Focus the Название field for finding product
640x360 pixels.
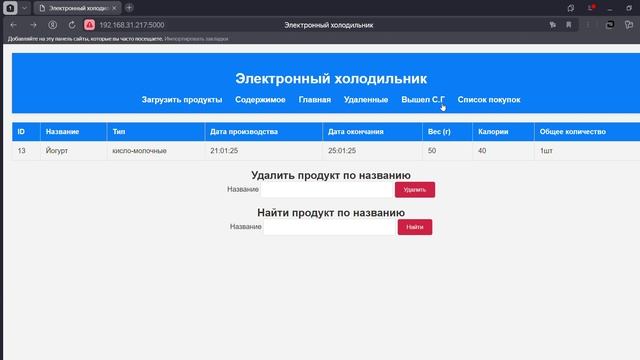pyautogui.click(x=330, y=227)
